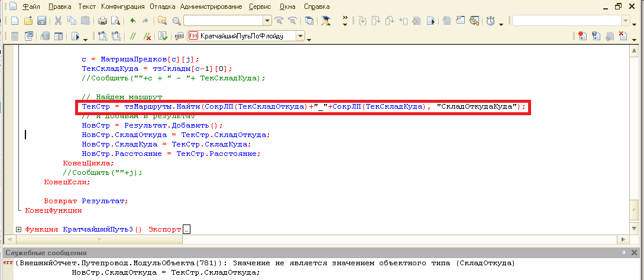Click the error message line ВнешнийОтчет.Путепровод
Screen dimensions: 644x280
(265, 263)
